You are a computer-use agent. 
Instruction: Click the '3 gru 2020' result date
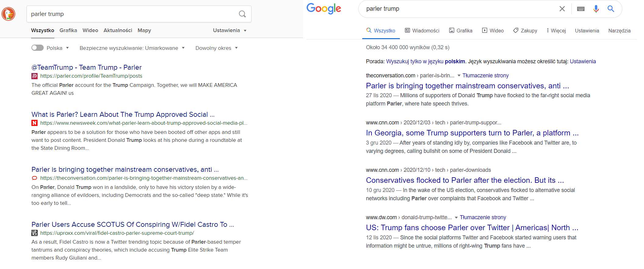[x=379, y=143]
